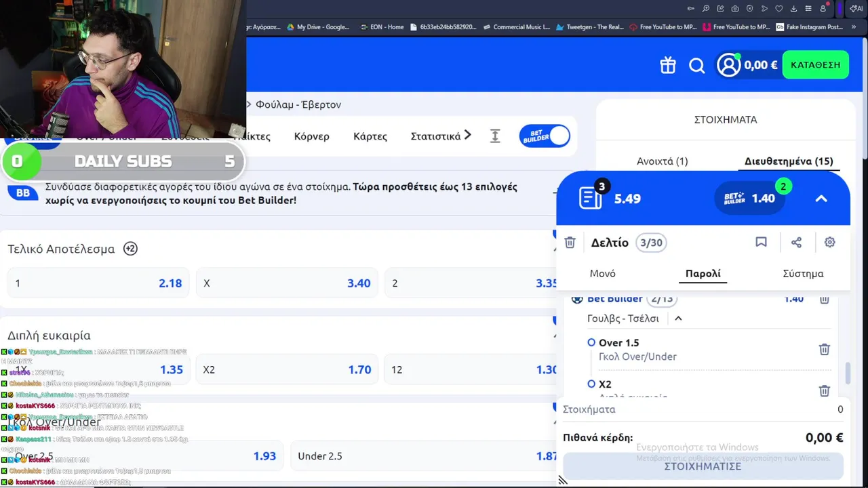This screenshot has width=868, height=488.
Task: Open the Tweetgen bookmark
Action: [590, 27]
